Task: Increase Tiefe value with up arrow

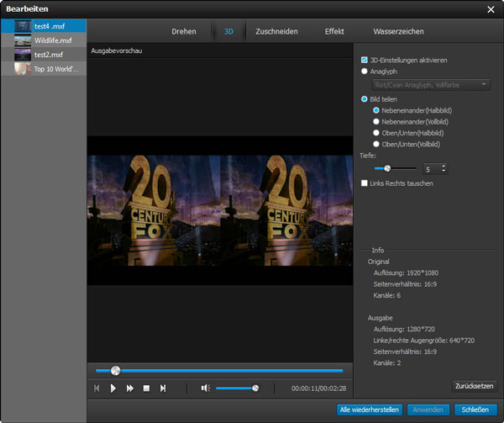Action: pyautogui.click(x=444, y=165)
